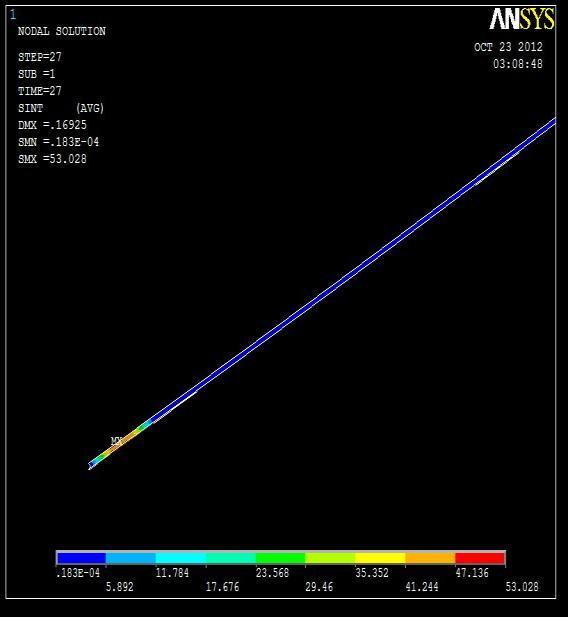Select the cyan legend color band
Screen dimensions: 568x617
181,558
